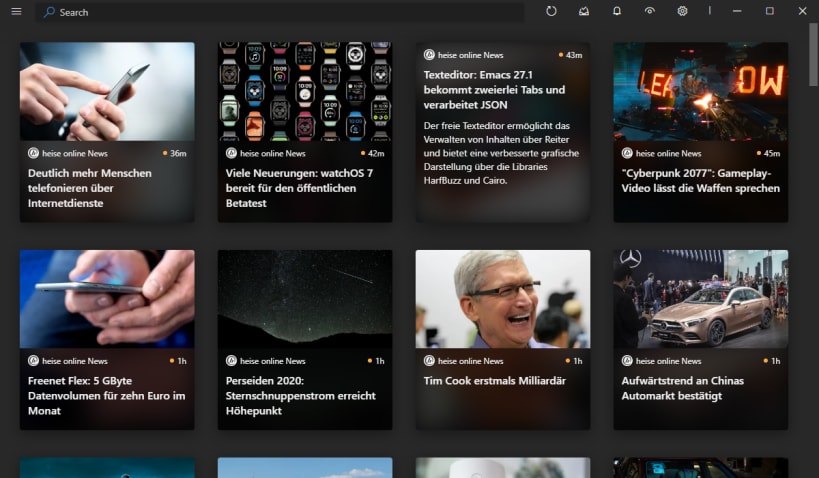Screen dimensions: 819x478
Task: Click the '45m' timestamp
Action: [772, 154]
